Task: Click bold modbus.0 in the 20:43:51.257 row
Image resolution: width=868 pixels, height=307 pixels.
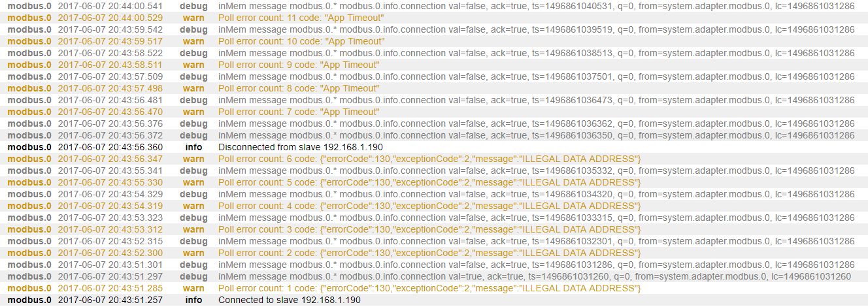Action: click(29, 300)
